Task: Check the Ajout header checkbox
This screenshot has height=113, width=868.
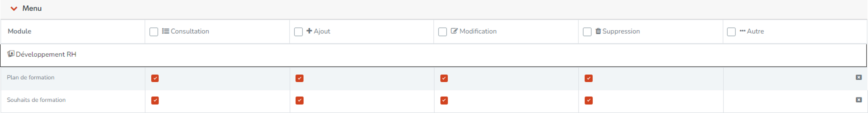Action: (x=298, y=32)
